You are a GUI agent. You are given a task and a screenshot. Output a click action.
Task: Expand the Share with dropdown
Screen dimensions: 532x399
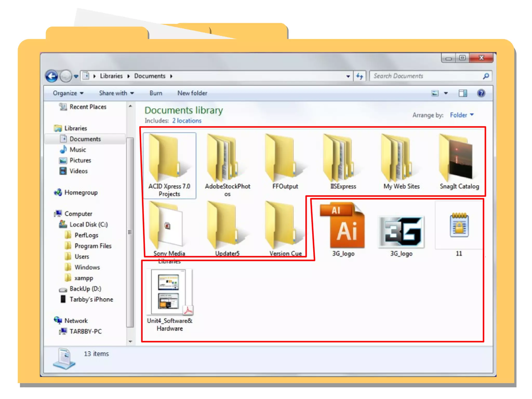116,93
